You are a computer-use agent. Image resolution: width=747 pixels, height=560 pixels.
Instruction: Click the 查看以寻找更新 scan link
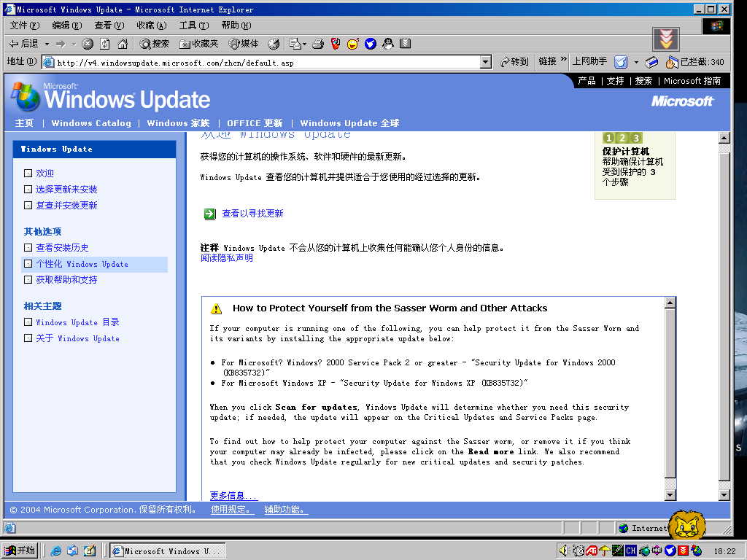click(253, 214)
